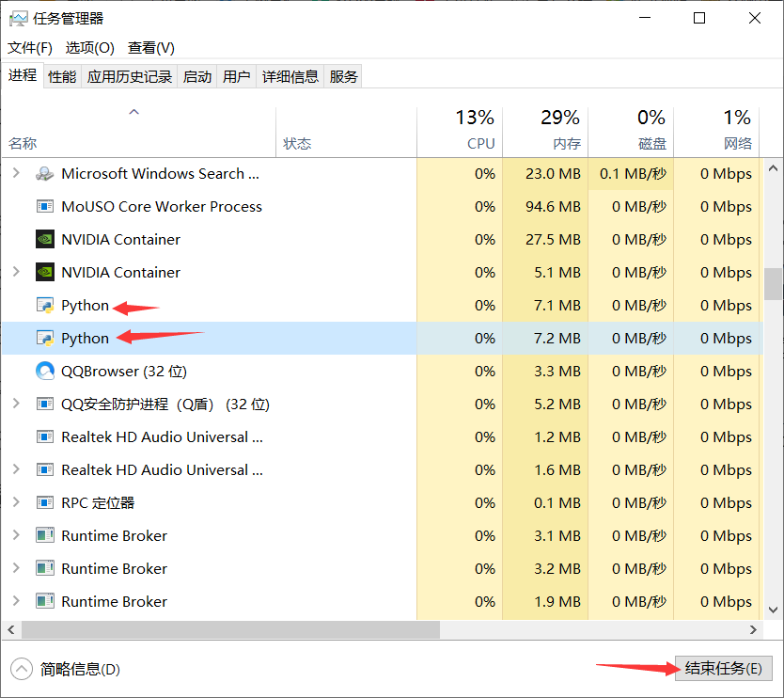This screenshot has height=698, width=784.
Task: Click the QQ安全防护进程 icon
Action: click(44, 404)
